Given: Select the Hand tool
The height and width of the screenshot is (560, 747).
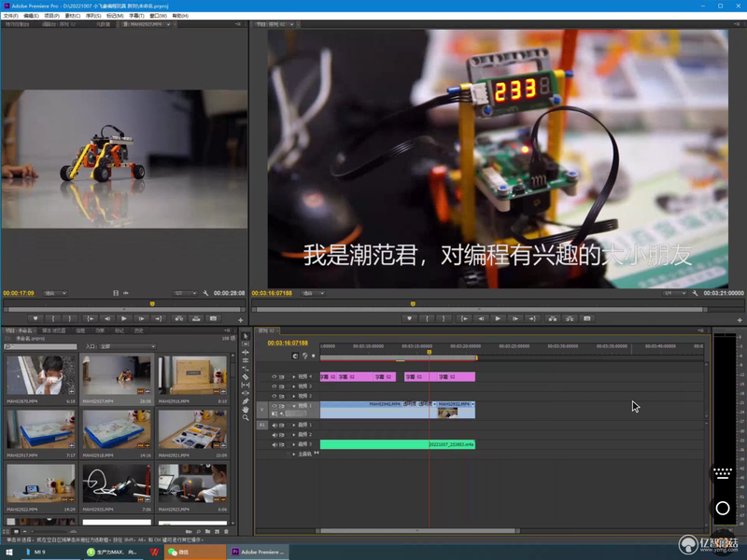Looking at the screenshot, I should tap(246, 409).
